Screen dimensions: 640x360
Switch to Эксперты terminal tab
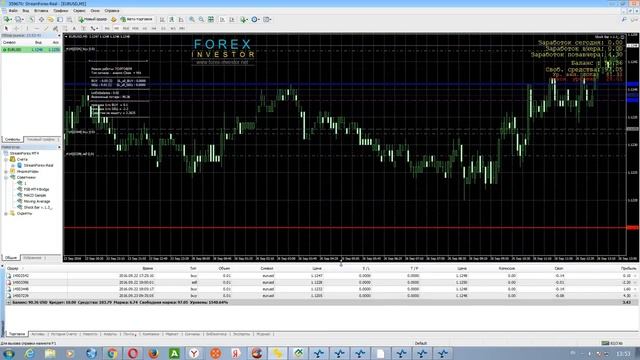(241, 334)
